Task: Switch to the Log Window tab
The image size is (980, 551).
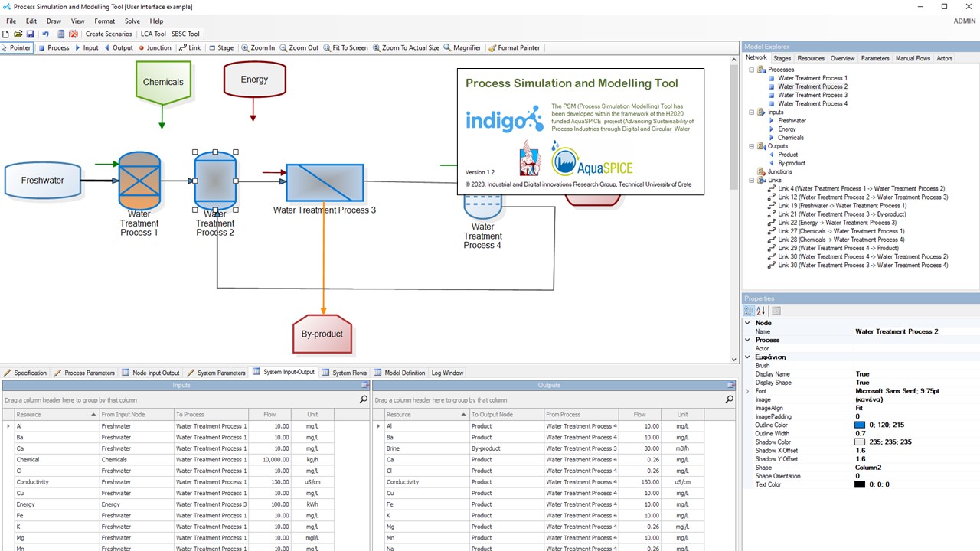Action: tap(447, 373)
